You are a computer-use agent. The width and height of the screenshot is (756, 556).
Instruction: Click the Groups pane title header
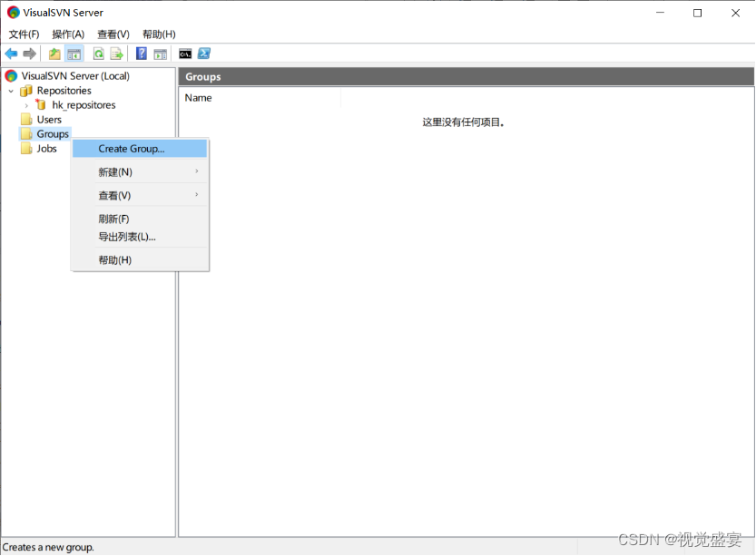[x=466, y=76]
